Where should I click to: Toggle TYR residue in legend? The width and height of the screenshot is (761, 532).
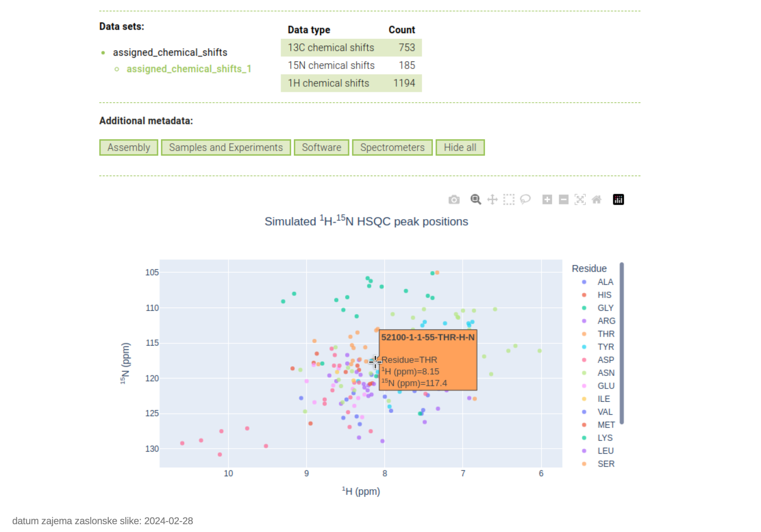[598, 347]
